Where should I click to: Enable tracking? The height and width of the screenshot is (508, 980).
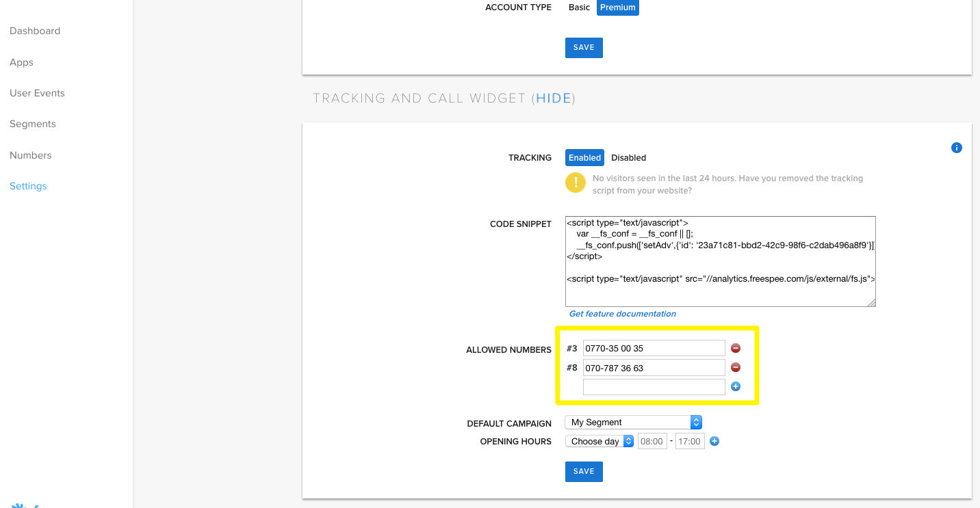[584, 158]
